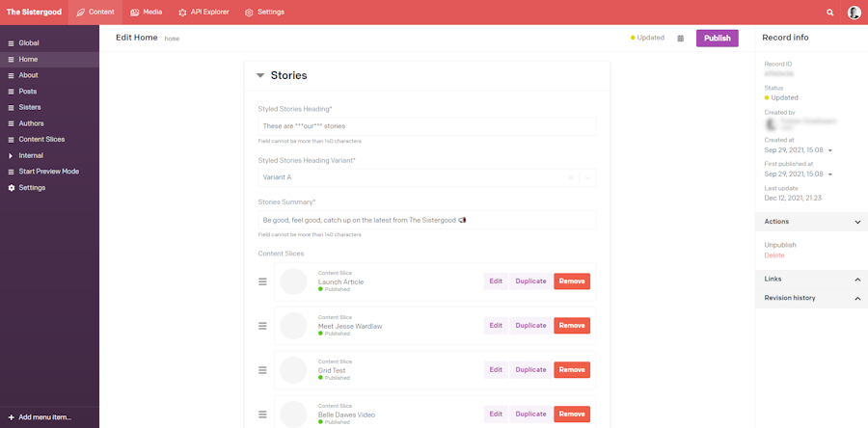Duplicate the Meet Jesse Wardlaw slice
This screenshot has height=428, width=868.
pos(530,326)
